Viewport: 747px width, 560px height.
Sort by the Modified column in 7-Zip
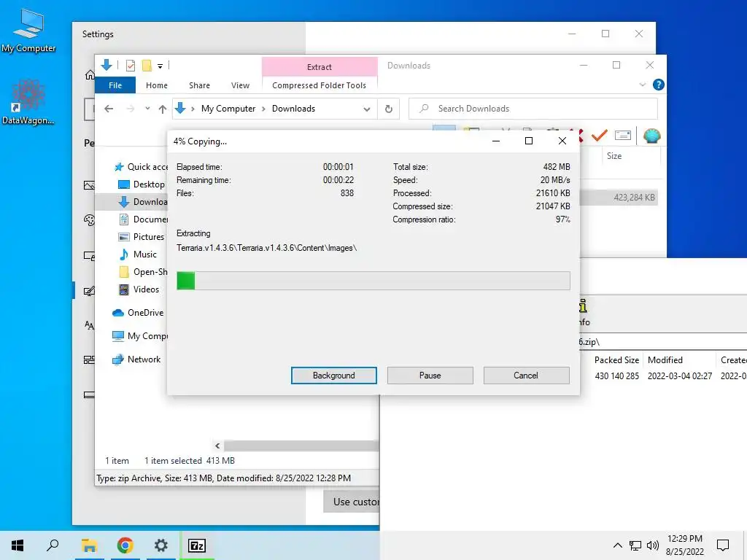pyautogui.click(x=665, y=360)
